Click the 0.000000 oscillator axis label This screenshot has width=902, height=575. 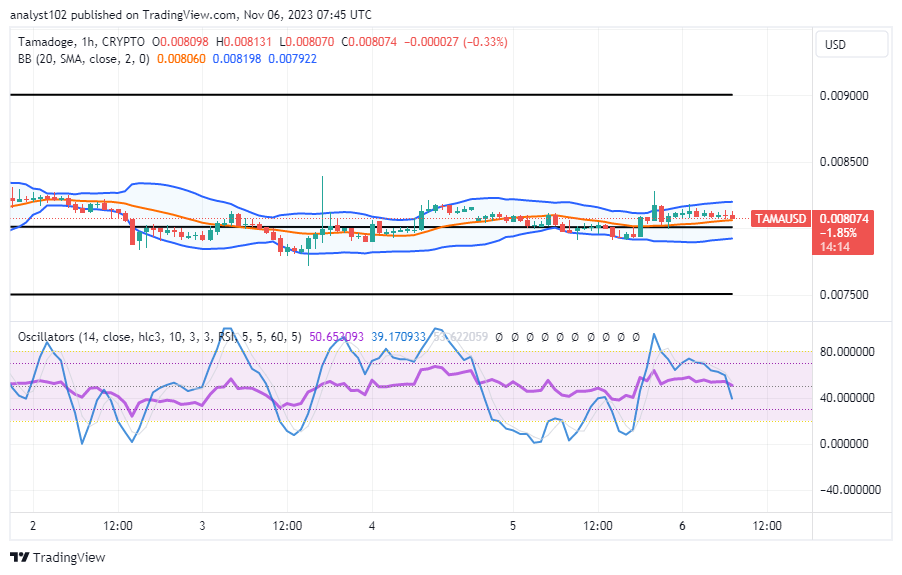(844, 444)
